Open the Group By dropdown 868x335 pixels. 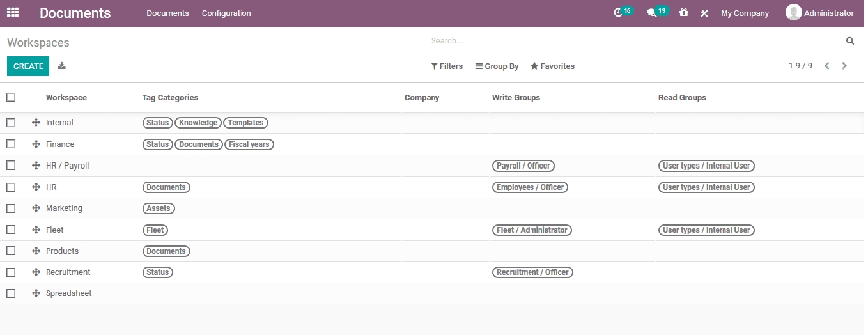click(x=497, y=66)
